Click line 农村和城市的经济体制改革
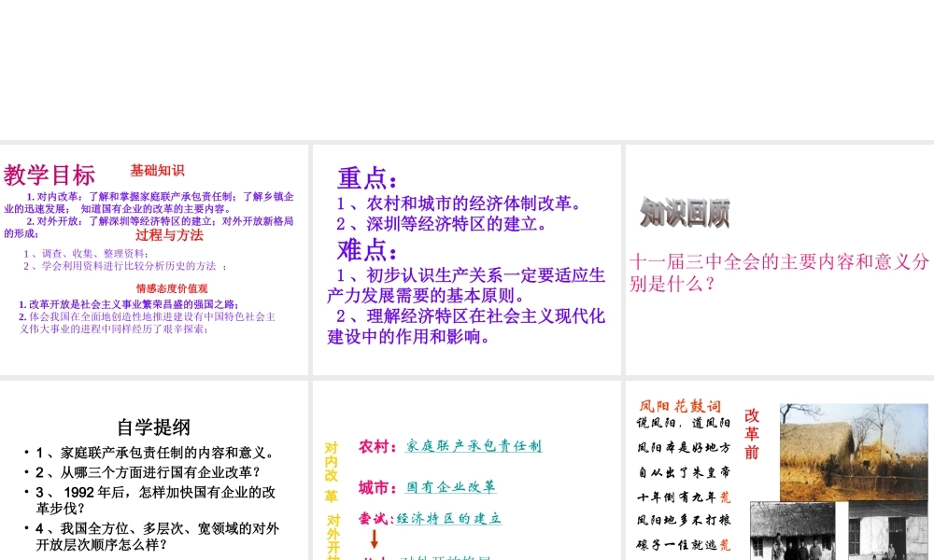This screenshot has height=560, width=934. tap(459, 203)
